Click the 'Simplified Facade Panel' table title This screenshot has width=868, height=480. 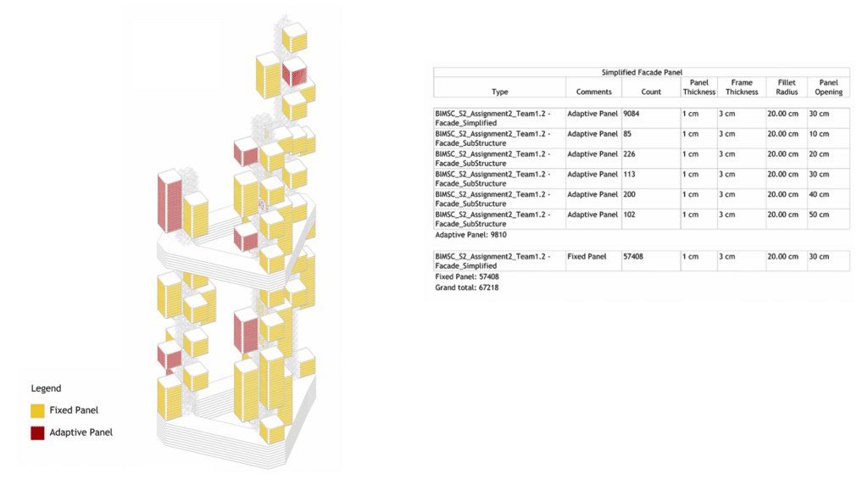[641, 73]
